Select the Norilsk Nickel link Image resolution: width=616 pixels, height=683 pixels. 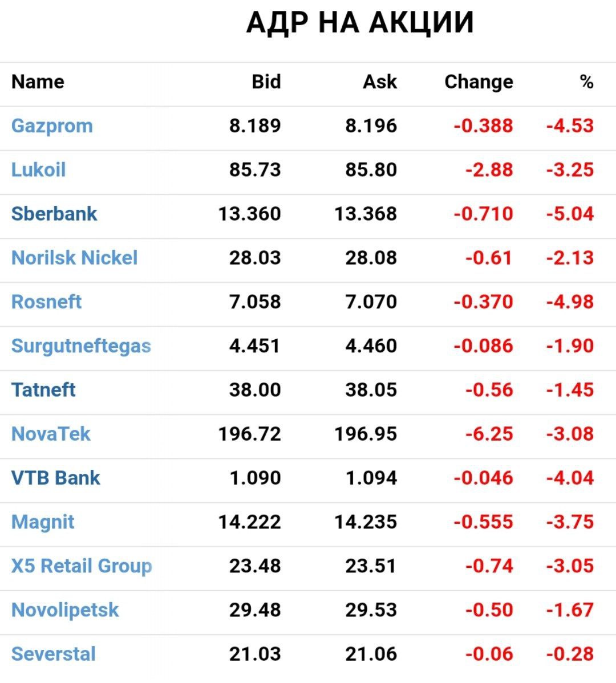coord(74,258)
